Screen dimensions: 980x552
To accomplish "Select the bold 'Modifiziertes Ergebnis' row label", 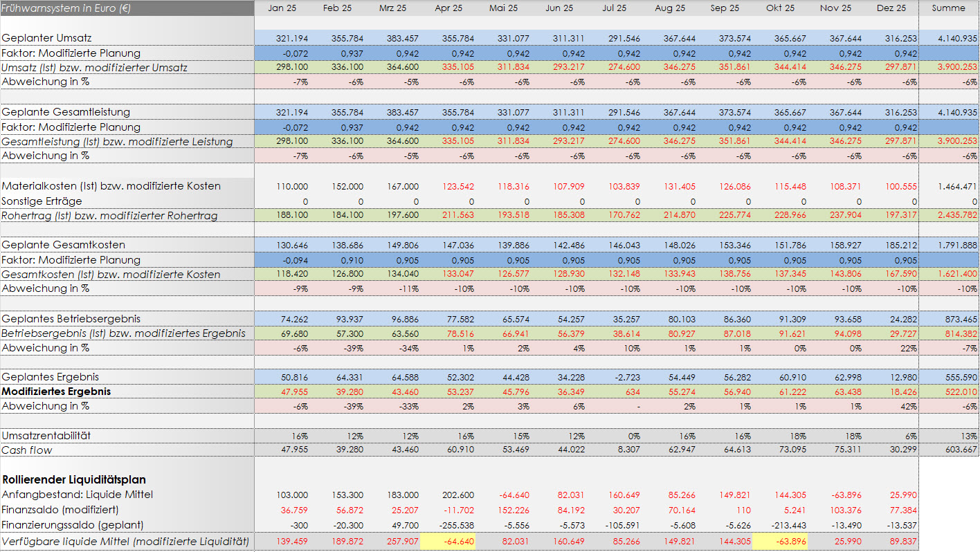I will point(57,392).
